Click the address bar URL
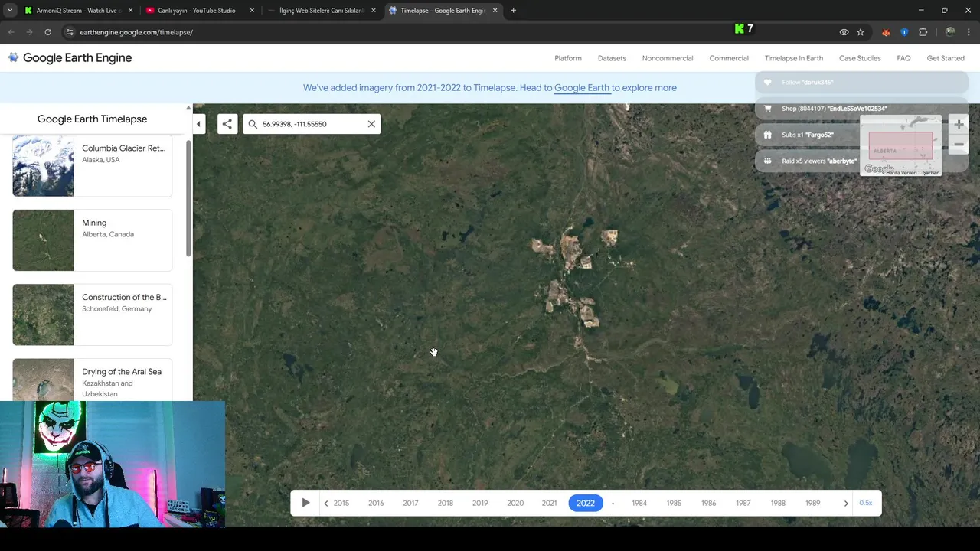Screen dimensions: 980x551 click(136, 32)
